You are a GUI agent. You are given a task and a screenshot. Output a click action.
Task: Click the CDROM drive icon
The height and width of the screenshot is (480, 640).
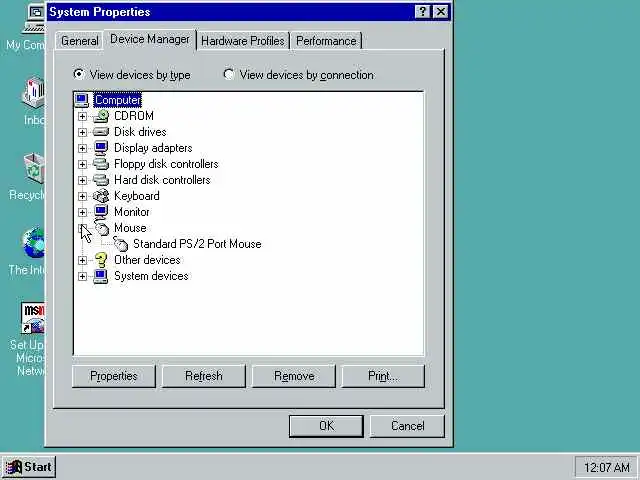click(x=101, y=116)
